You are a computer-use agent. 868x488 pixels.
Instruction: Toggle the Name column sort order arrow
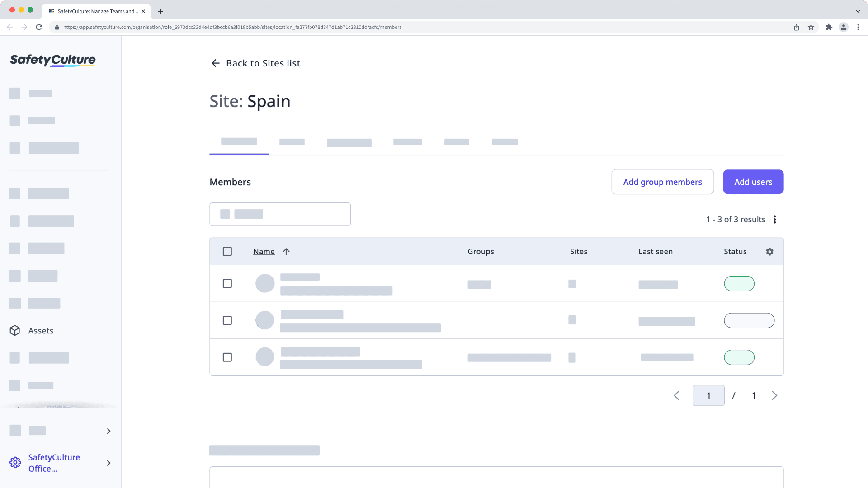[x=286, y=251]
